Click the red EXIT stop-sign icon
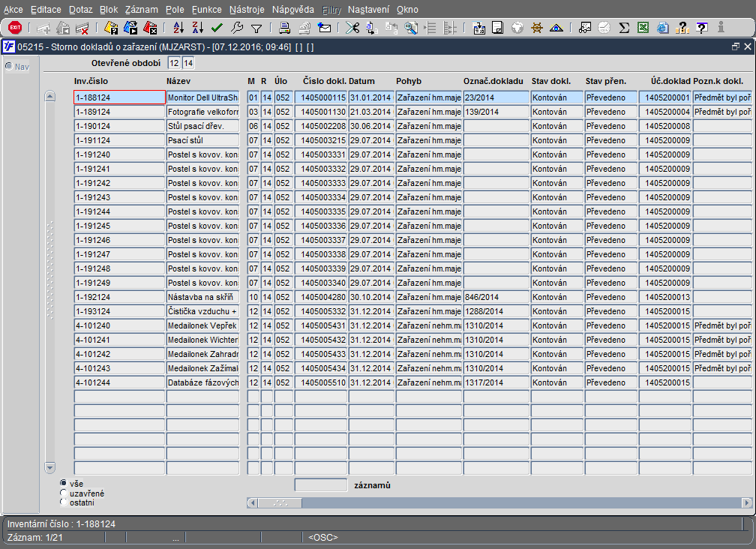Viewport: 756px width, 549px height. click(x=15, y=28)
